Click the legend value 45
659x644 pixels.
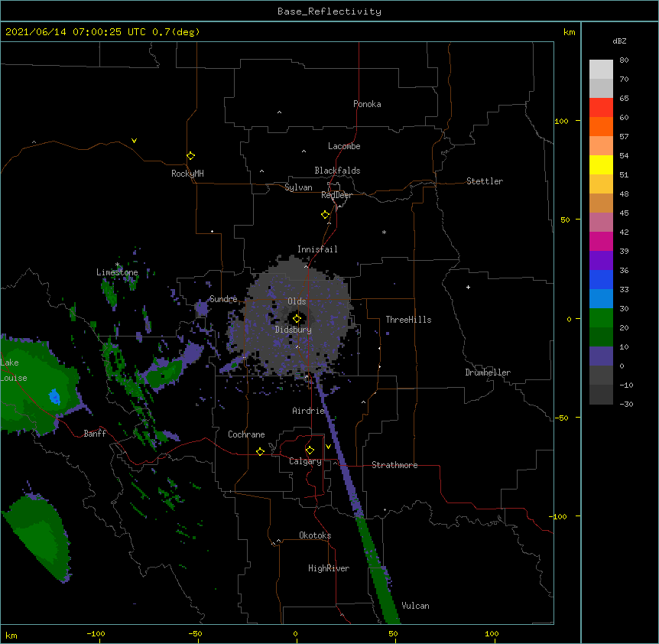click(x=624, y=213)
